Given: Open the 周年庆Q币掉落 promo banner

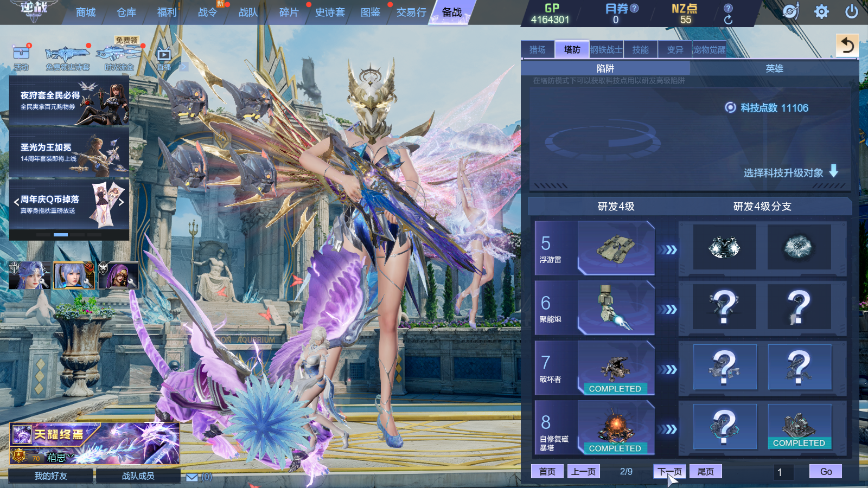Looking at the screenshot, I should (69, 204).
